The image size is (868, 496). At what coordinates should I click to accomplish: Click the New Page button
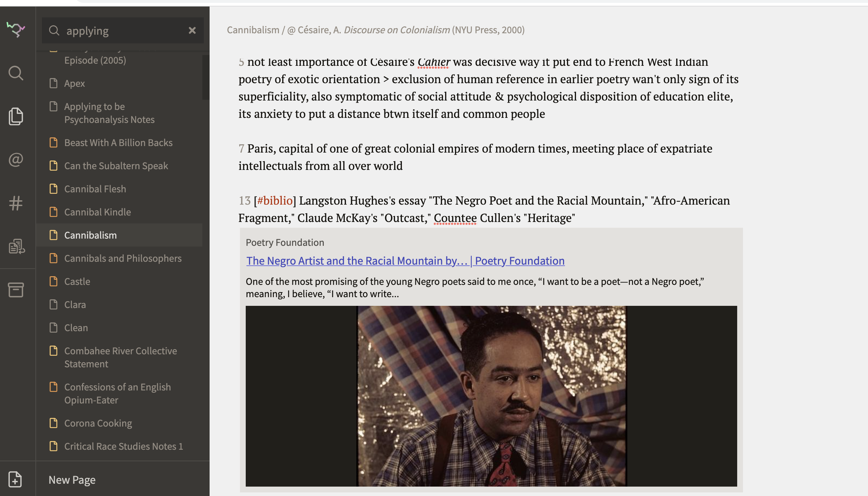[72, 480]
